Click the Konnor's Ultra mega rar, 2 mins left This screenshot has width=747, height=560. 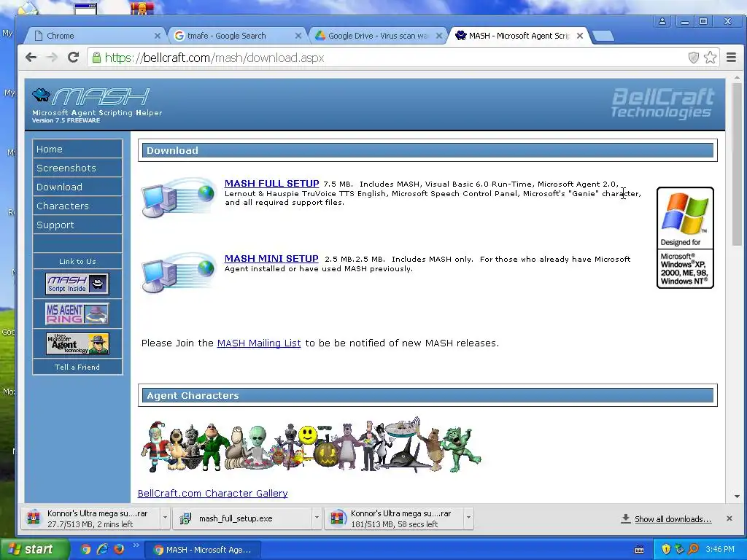point(90,518)
